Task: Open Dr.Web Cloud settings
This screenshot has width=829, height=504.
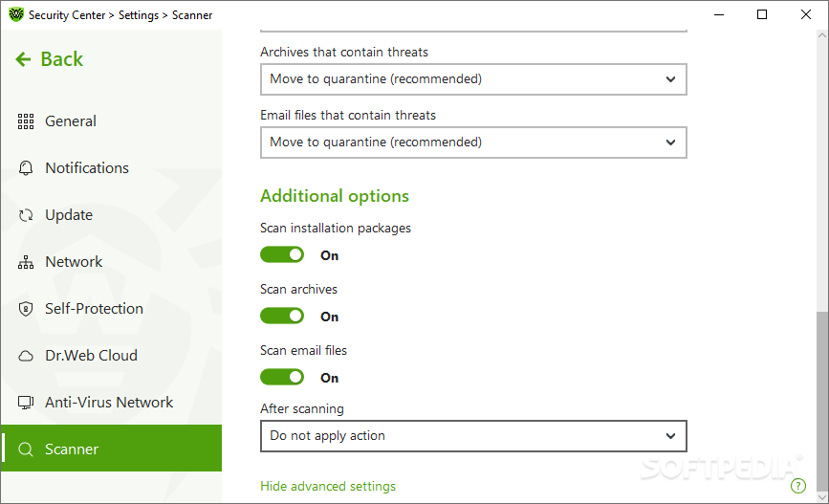Action: 111,356
